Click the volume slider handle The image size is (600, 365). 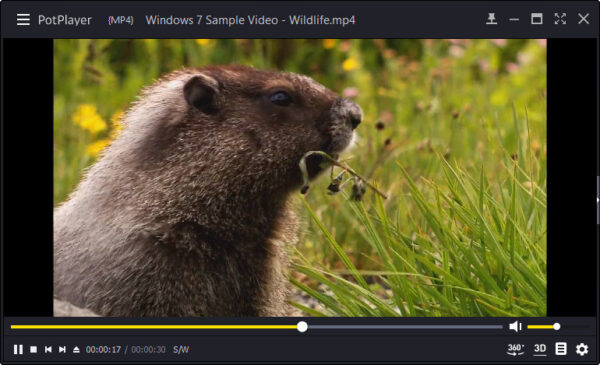(557, 326)
